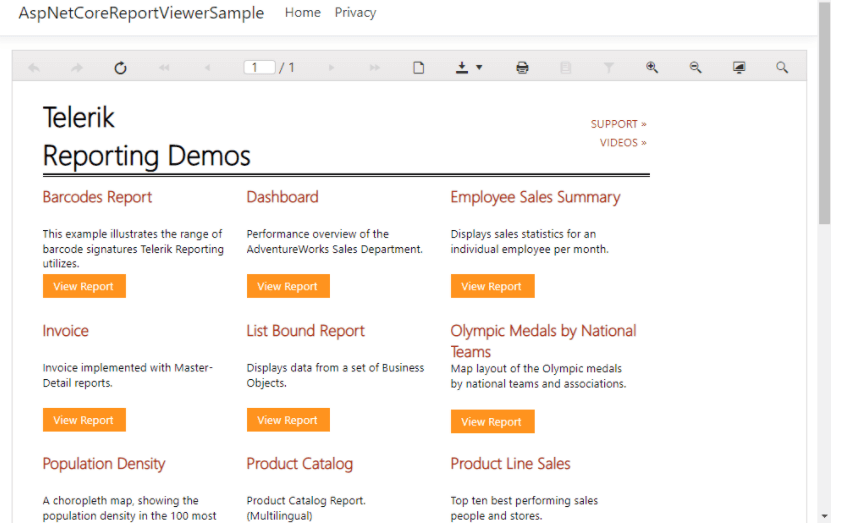
Task: Click the page number input field
Action: click(259, 68)
